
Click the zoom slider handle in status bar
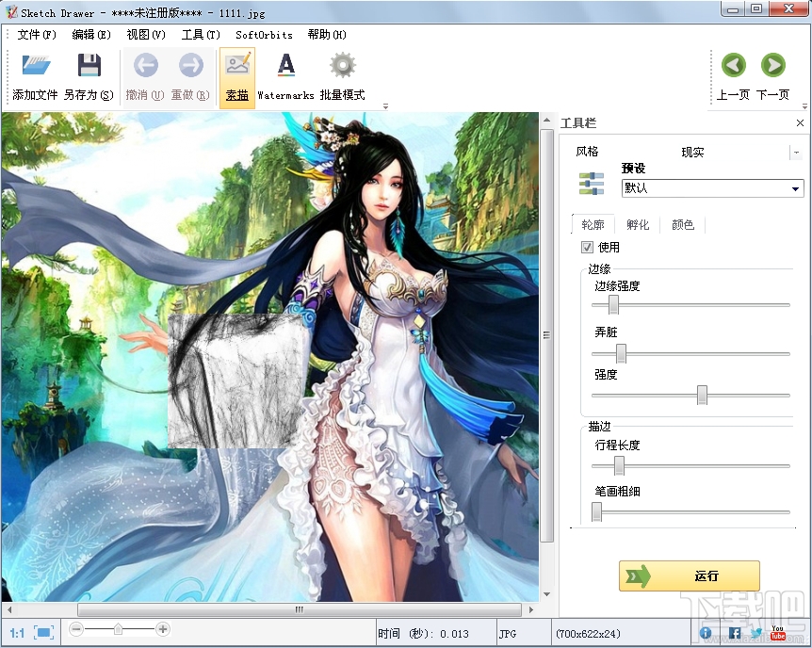pos(118,629)
